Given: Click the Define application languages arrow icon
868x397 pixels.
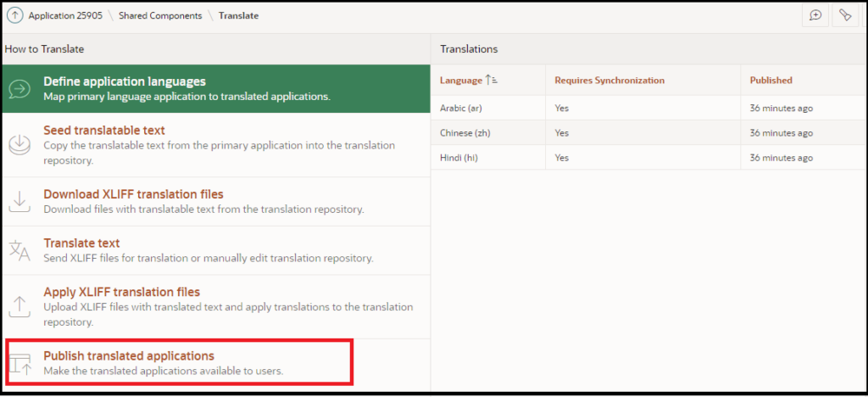Looking at the screenshot, I should coord(19,89).
